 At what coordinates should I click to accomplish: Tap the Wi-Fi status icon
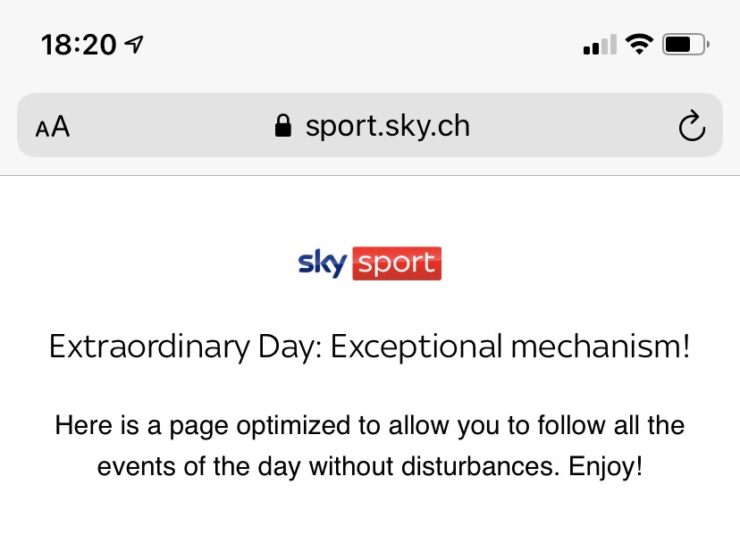(x=639, y=44)
